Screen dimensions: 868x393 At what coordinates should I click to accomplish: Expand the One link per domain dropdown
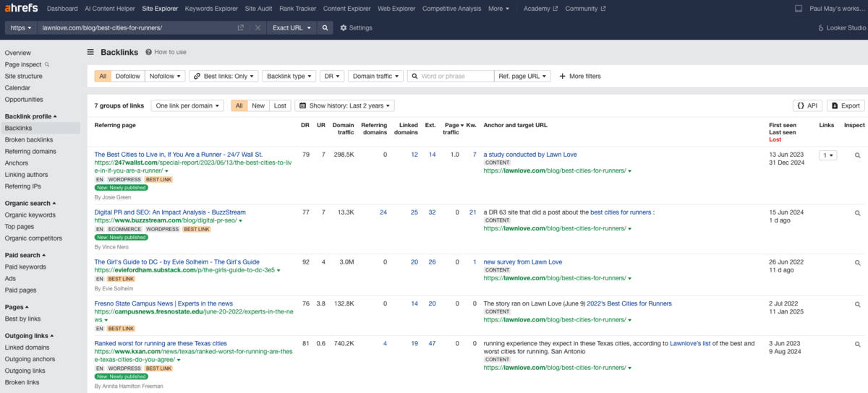coord(187,105)
